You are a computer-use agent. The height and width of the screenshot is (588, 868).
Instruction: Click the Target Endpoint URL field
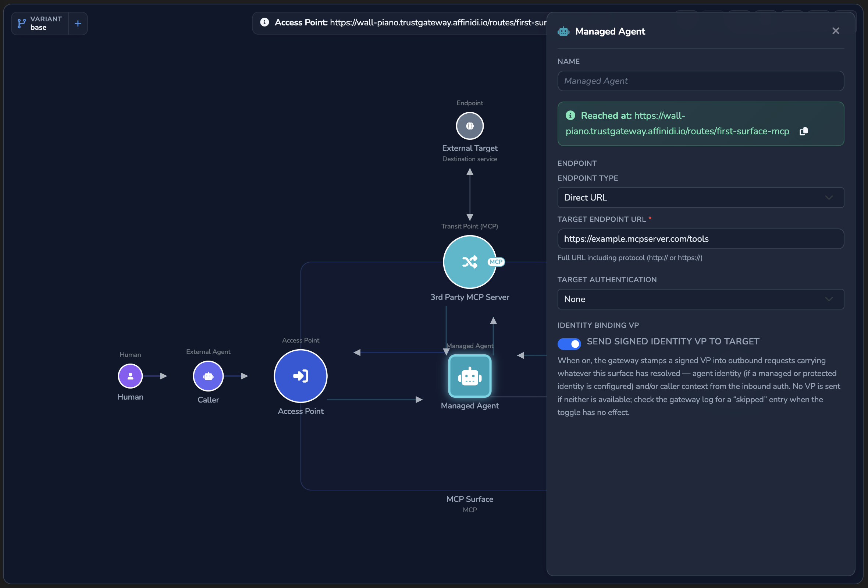tap(700, 239)
